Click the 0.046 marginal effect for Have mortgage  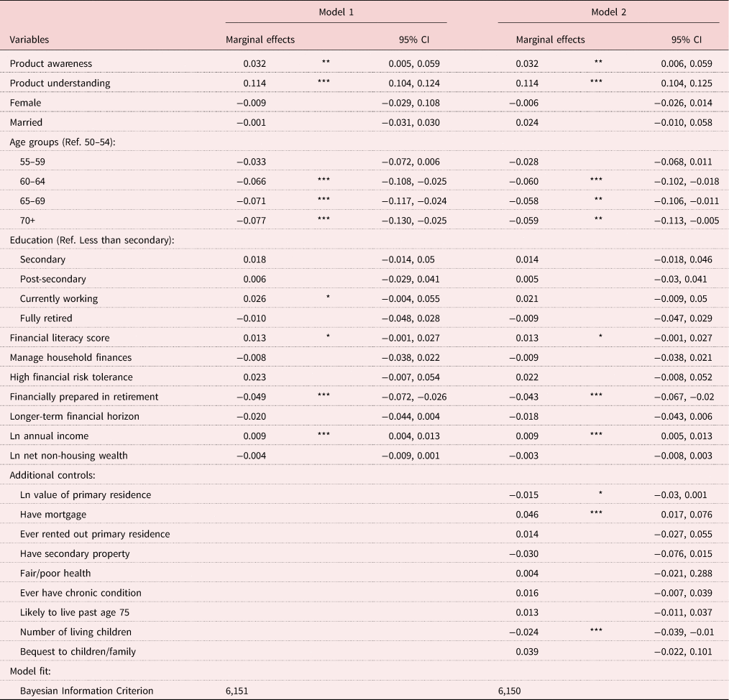click(527, 515)
